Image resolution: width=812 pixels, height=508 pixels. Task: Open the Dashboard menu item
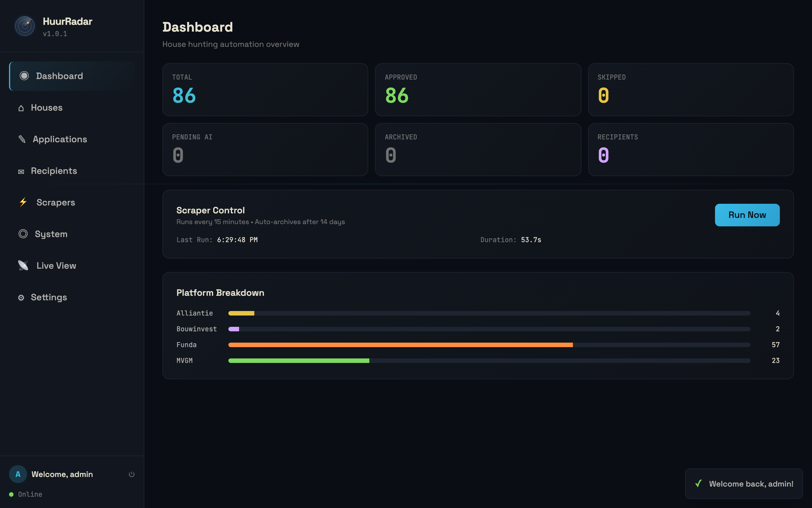coord(72,76)
